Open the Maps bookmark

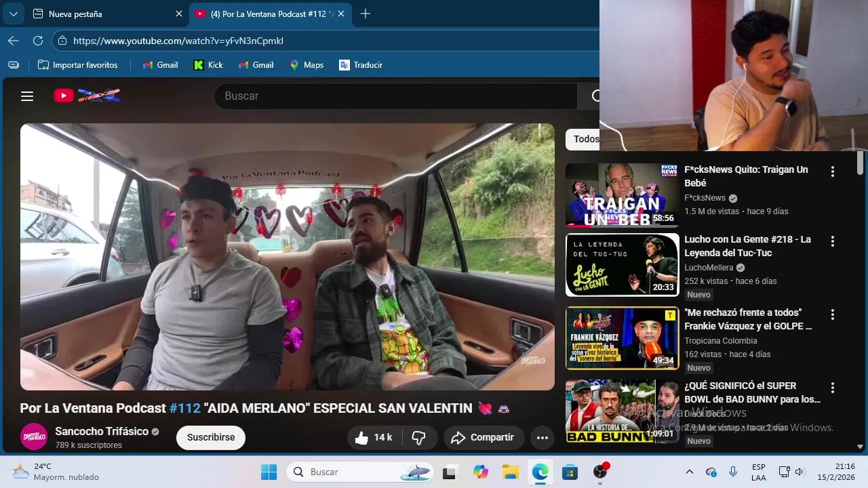307,65
